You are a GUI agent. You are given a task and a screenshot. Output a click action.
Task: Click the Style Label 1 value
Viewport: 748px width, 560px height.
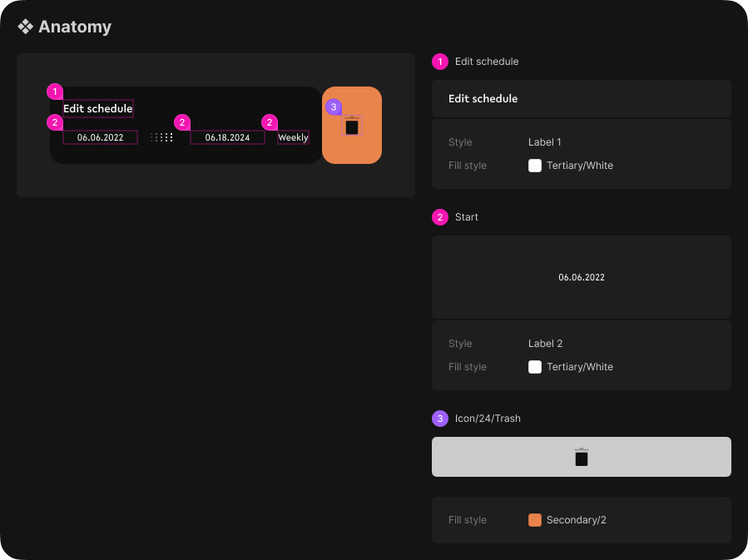(x=545, y=141)
